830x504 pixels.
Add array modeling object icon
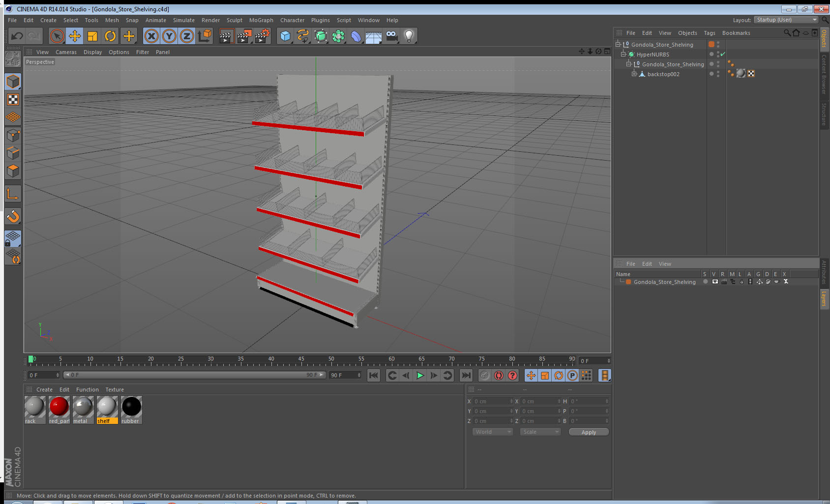tap(338, 36)
